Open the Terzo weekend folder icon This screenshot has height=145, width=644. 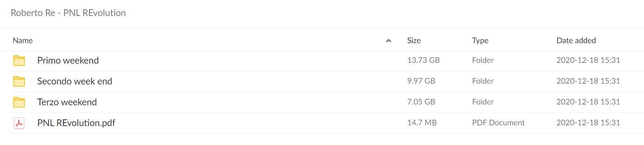(19, 102)
